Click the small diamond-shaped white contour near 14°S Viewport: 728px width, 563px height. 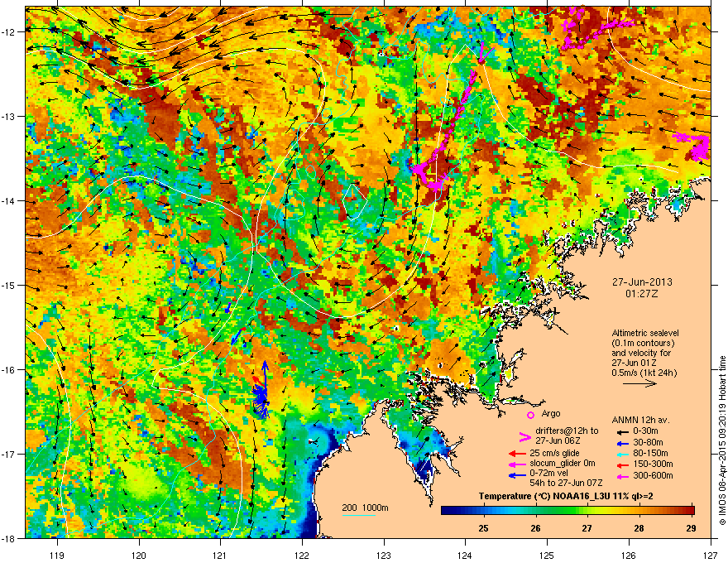(x=355, y=201)
